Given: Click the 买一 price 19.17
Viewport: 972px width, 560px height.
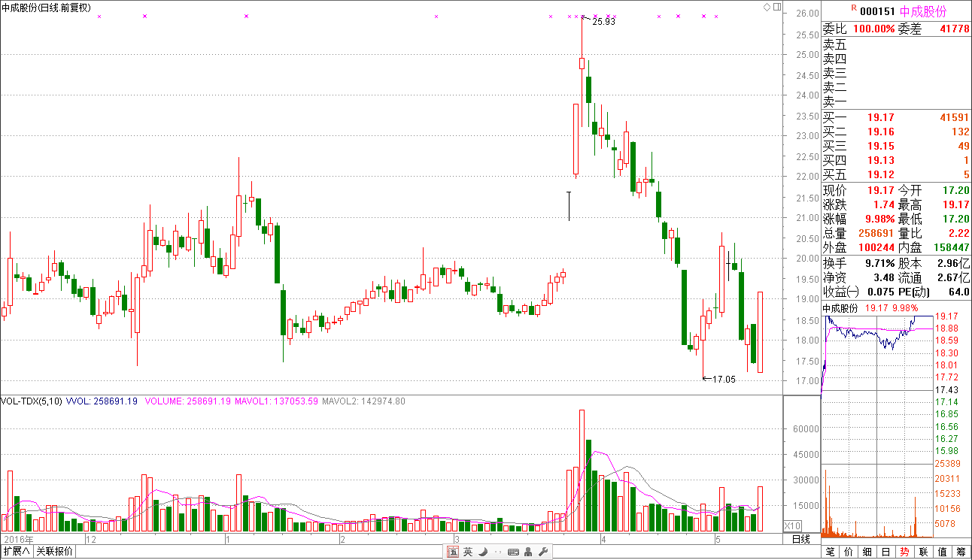Looking at the screenshot, I should [881, 117].
